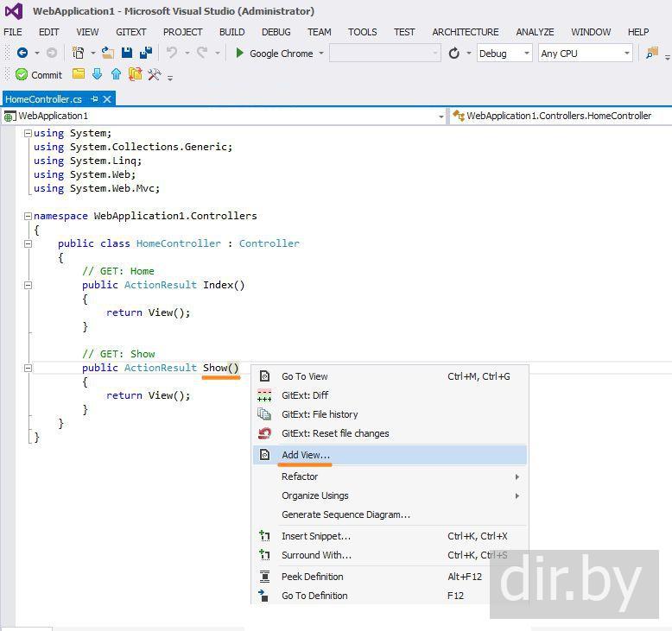Pin the HomeController.cs tab

tap(94, 99)
